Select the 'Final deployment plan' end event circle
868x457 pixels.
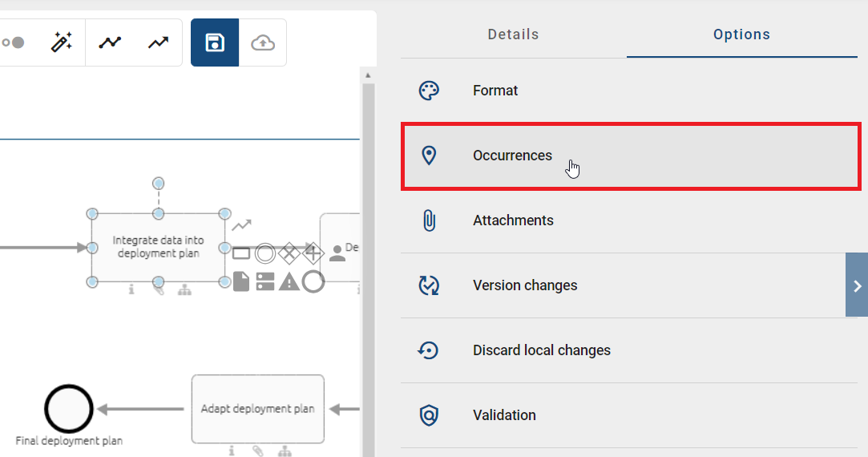69,409
